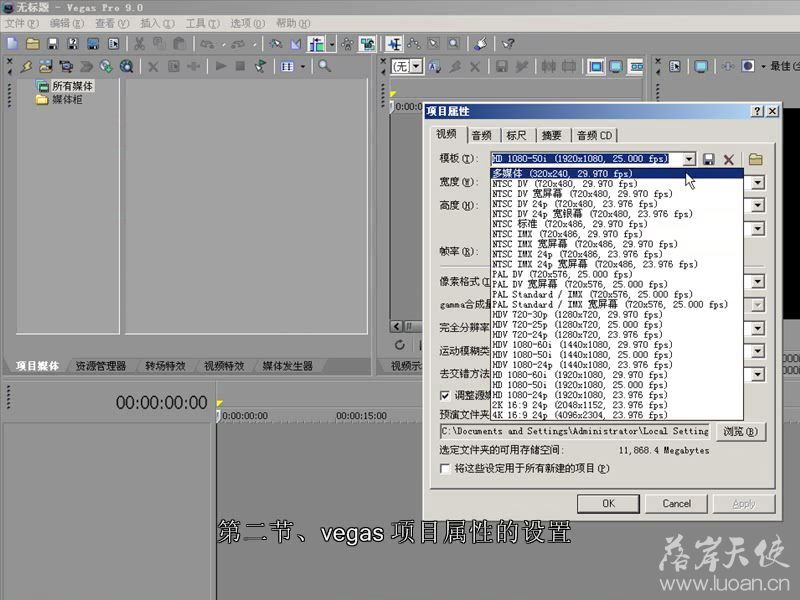The height and width of the screenshot is (600, 800).
Task: Select PAL DV (720x576, 25.000 fps) template
Action: pos(616,274)
